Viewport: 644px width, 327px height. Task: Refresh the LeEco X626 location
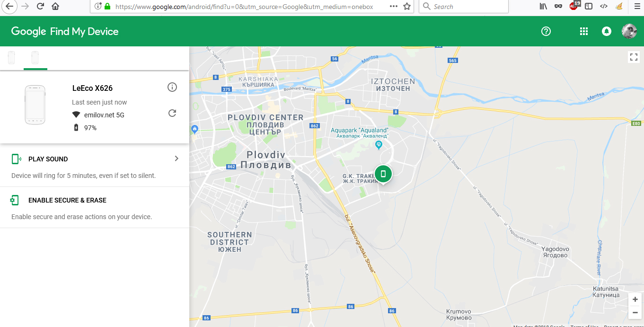pos(172,113)
